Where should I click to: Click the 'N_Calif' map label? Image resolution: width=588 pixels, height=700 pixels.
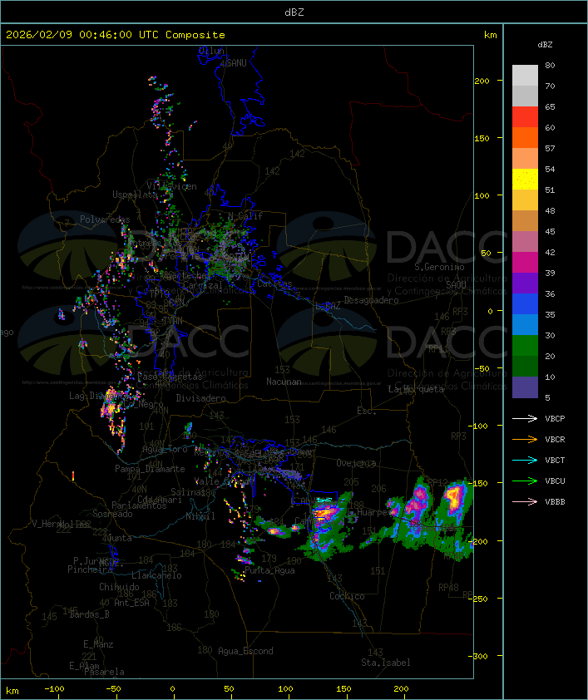pos(245,216)
